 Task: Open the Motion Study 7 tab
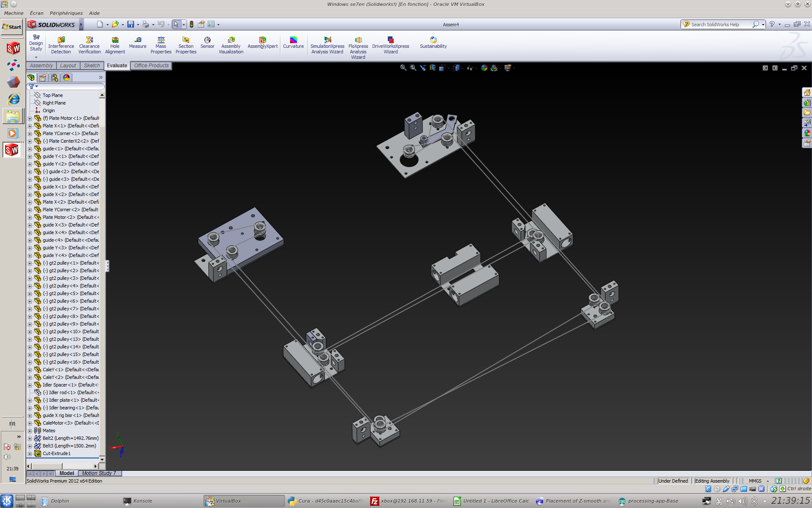click(99, 473)
